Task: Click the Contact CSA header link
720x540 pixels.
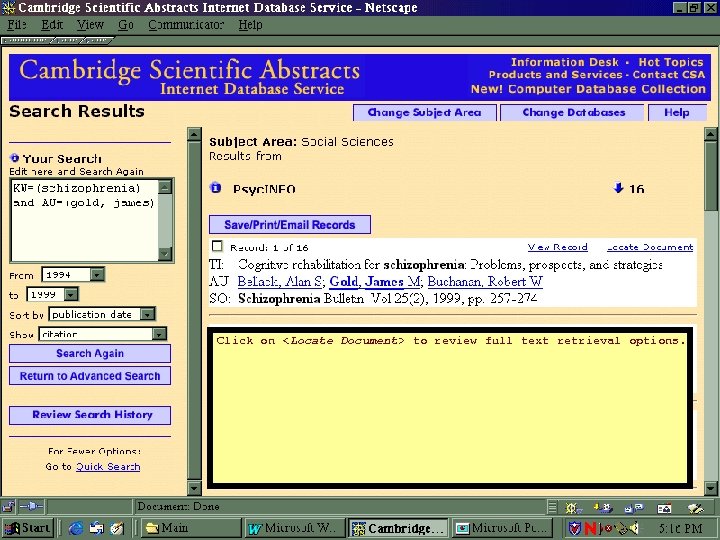Action: coord(669,75)
